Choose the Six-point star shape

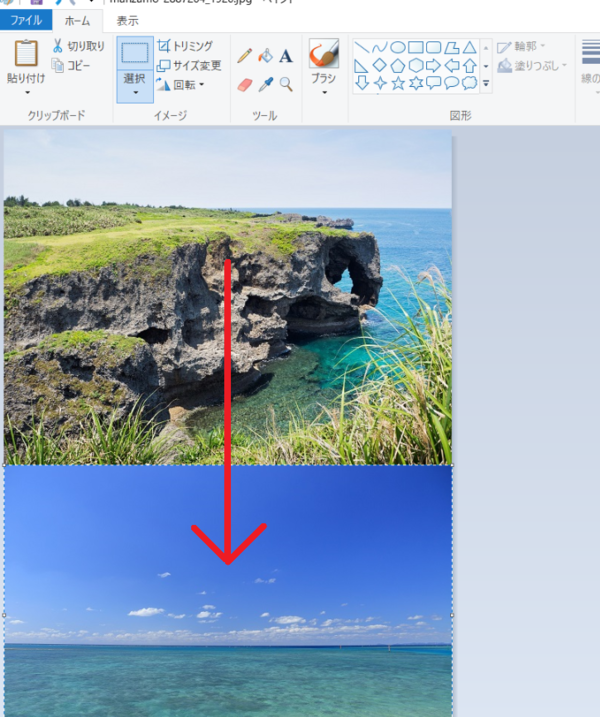[x=416, y=83]
